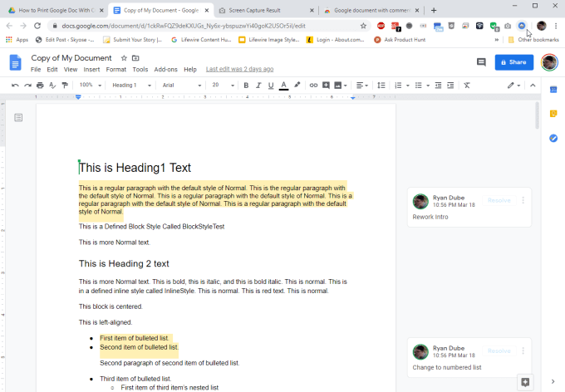The width and height of the screenshot is (565, 392).
Task: Open the Arial font dropdown
Action: (x=182, y=86)
